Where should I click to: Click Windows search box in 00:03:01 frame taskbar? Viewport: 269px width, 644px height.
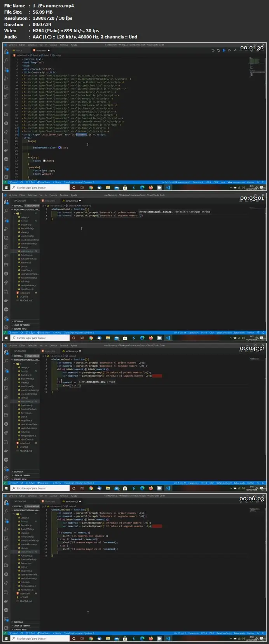click(x=40, y=338)
